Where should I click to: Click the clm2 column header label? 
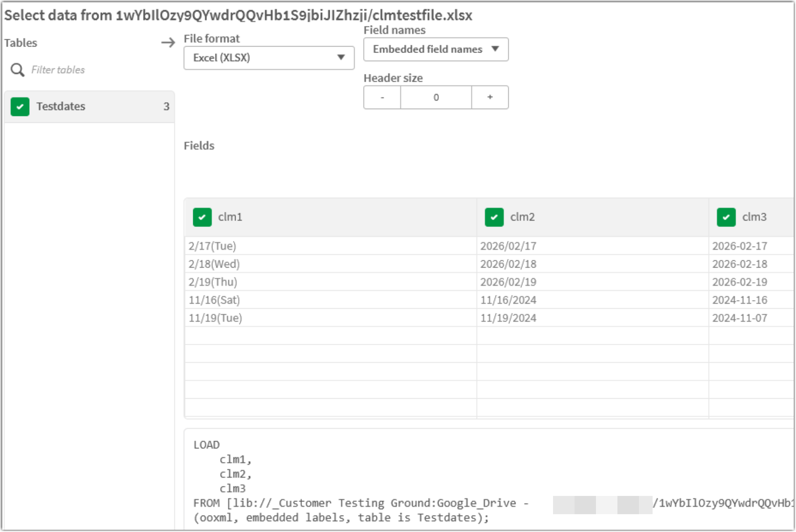pos(522,217)
